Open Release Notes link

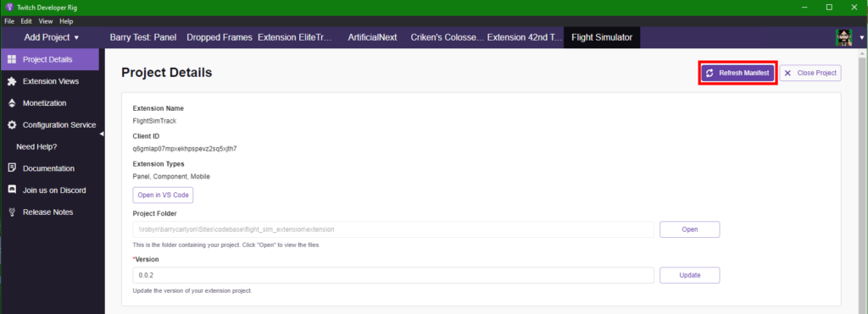tap(50, 212)
